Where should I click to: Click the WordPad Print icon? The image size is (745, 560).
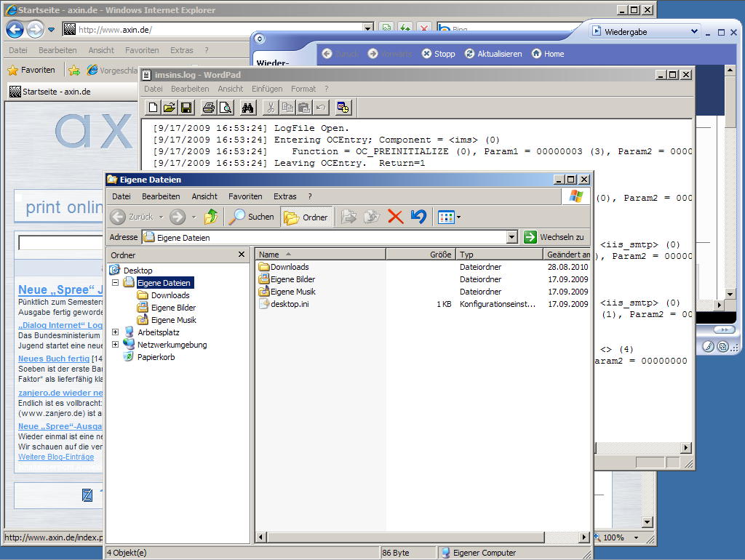pyautogui.click(x=208, y=108)
